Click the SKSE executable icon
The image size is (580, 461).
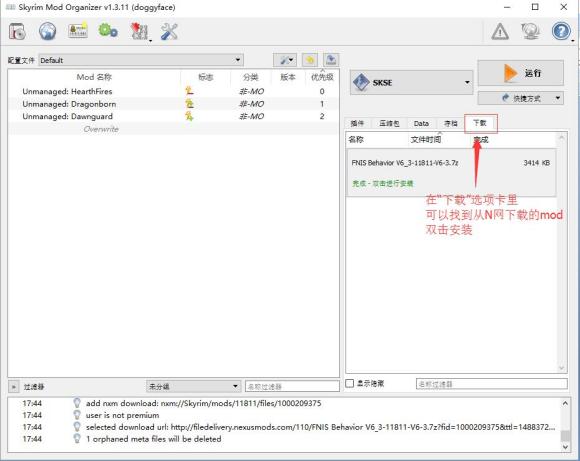(x=361, y=82)
